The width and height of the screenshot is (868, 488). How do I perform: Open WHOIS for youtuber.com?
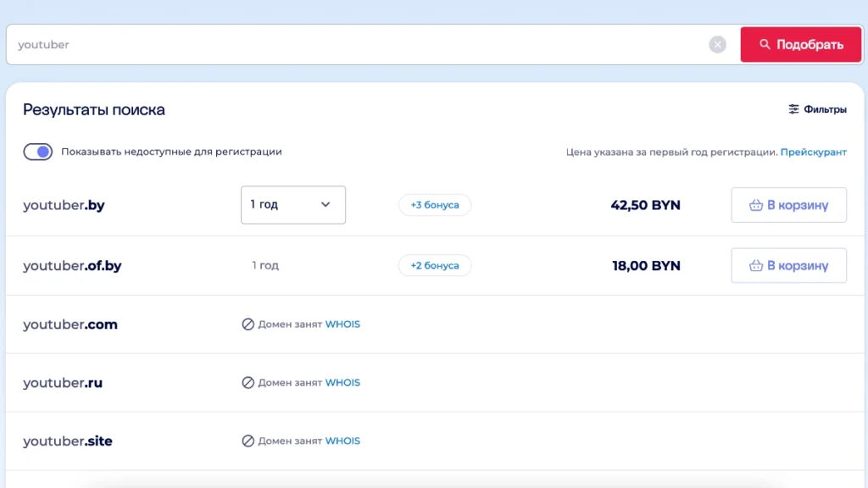coord(342,324)
